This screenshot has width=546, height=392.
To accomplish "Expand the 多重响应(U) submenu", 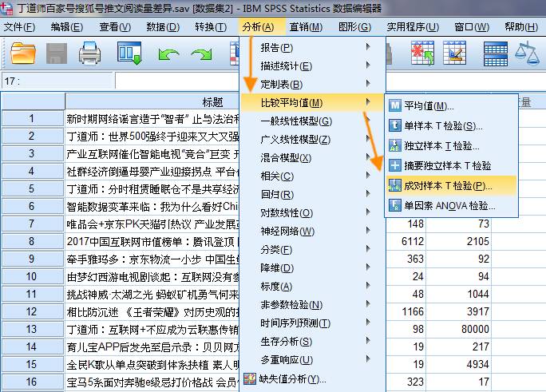I will click(x=312, y=360).
